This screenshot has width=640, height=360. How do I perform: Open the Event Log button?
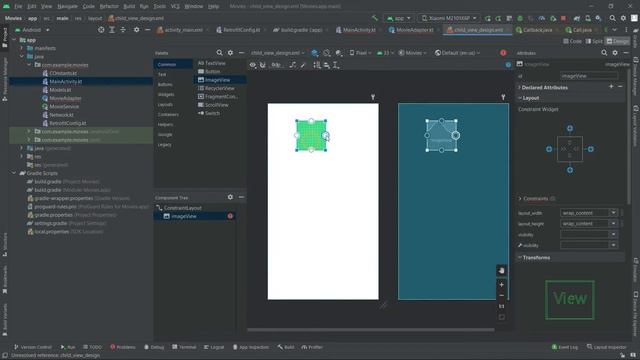(564, 347)
